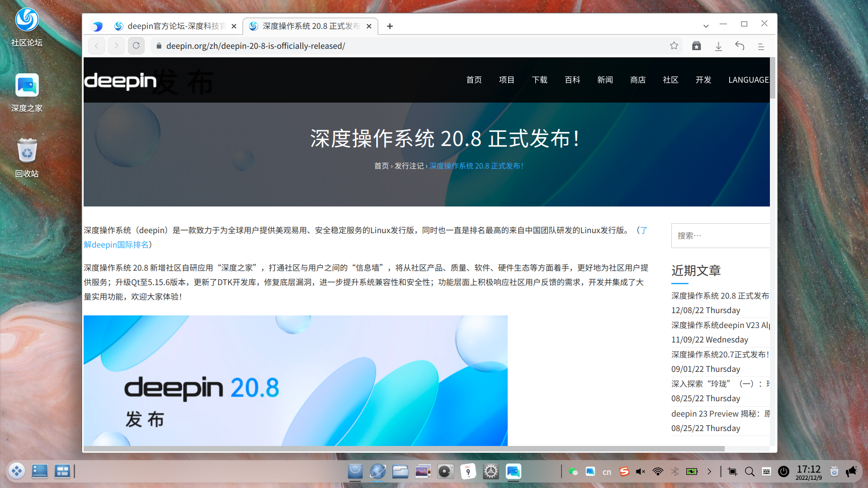
Task: Open the 回收站 trash on desktop
Action: point(27,158)
